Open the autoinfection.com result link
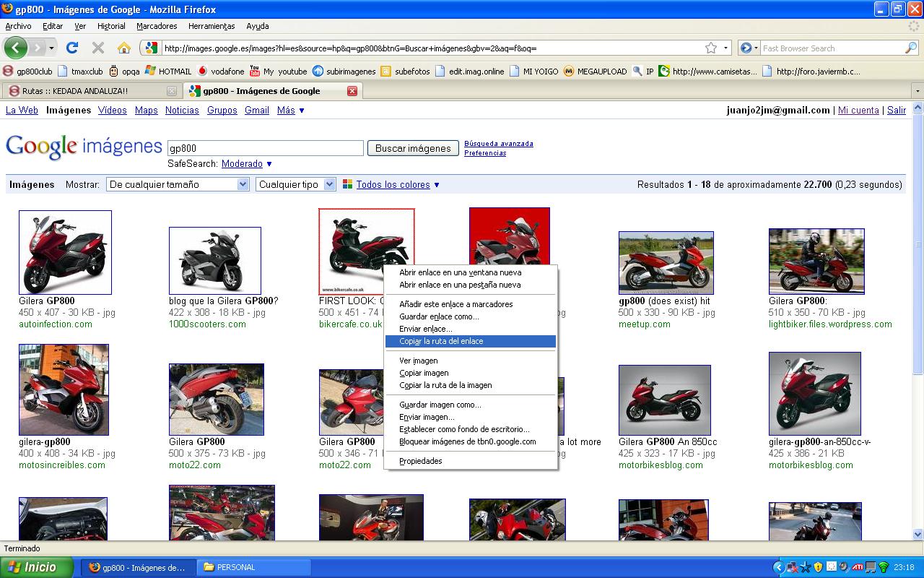The width and height of the screenshot is (924, 578). pyautogui.click(x=56, y=324)
